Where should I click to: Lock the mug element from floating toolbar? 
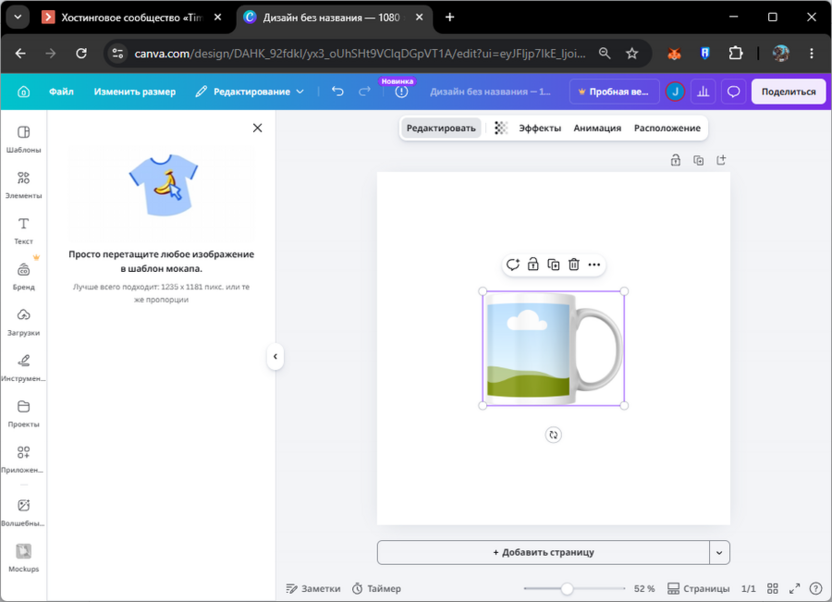pos(533,264)
